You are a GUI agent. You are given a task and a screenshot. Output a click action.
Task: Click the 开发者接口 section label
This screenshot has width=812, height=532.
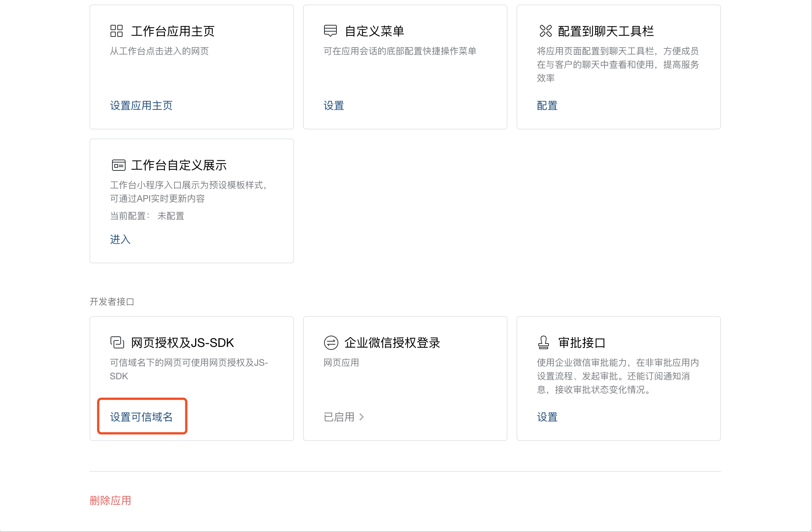click(x=112, y=301)
